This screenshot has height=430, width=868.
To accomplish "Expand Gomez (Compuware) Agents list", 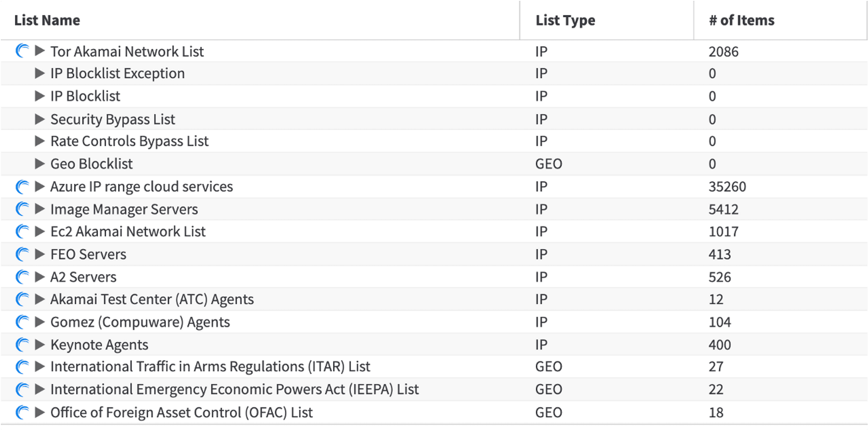I will (x=40, y=322).
